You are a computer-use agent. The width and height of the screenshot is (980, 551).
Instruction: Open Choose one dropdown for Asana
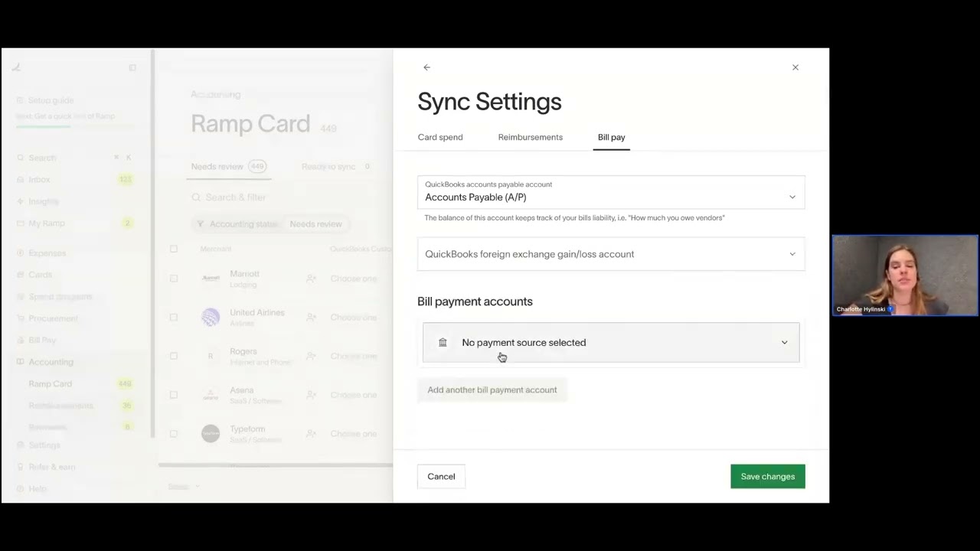point(353,395)
